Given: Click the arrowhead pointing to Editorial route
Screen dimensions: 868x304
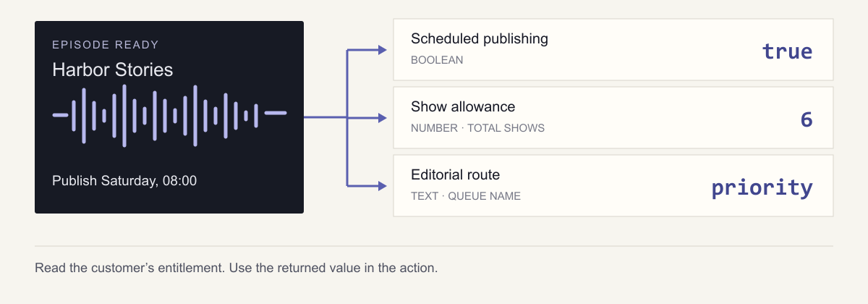Looking at the screenshot, I should pyautogui.click(x=383, y=185).
